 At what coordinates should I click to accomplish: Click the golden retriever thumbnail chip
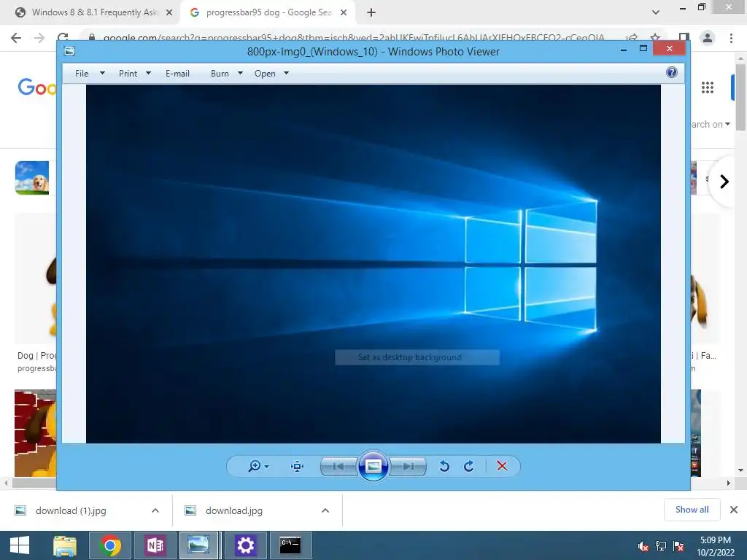click(x=32, y=178)
